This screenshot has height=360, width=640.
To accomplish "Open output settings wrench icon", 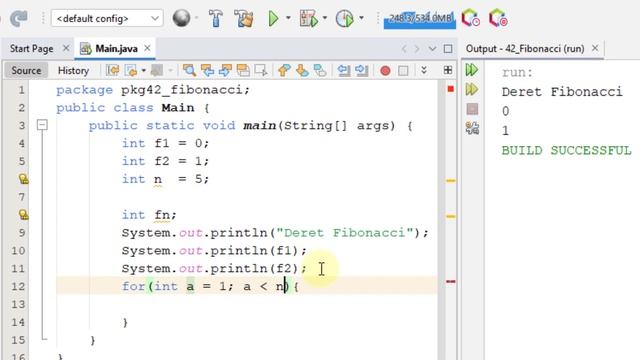I will [472, 128].
